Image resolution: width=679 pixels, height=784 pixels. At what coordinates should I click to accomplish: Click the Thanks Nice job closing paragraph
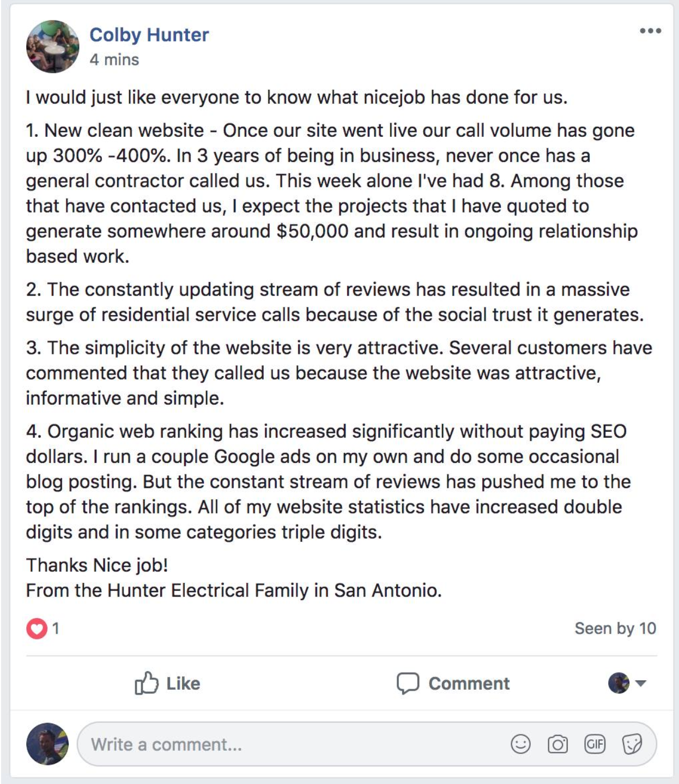pos(233,578)
